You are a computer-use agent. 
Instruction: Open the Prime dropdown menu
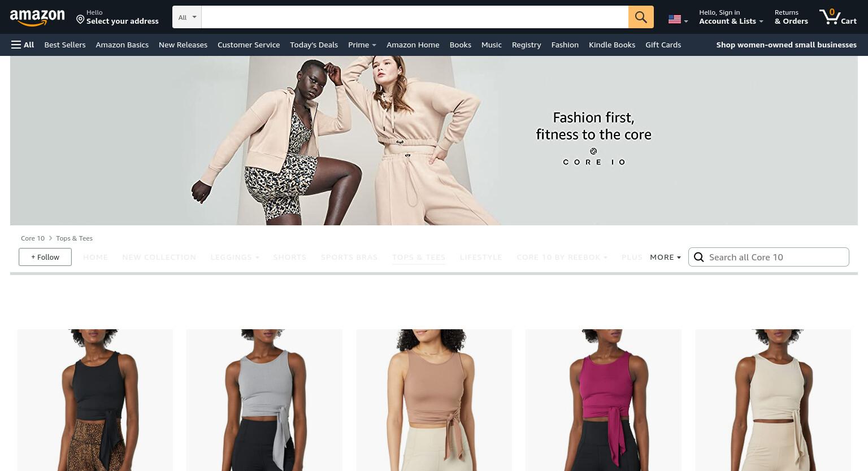[x=362, y=45]
